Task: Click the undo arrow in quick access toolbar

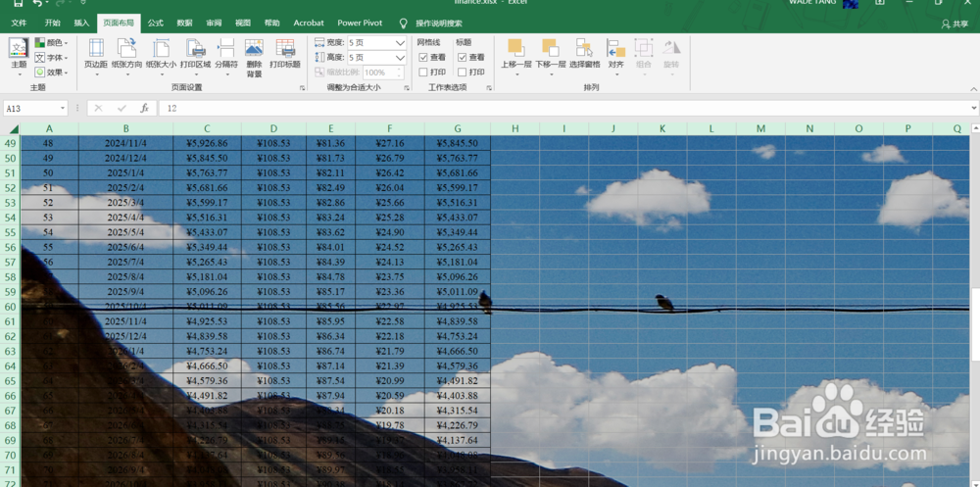Action: (x=37, y=3)
